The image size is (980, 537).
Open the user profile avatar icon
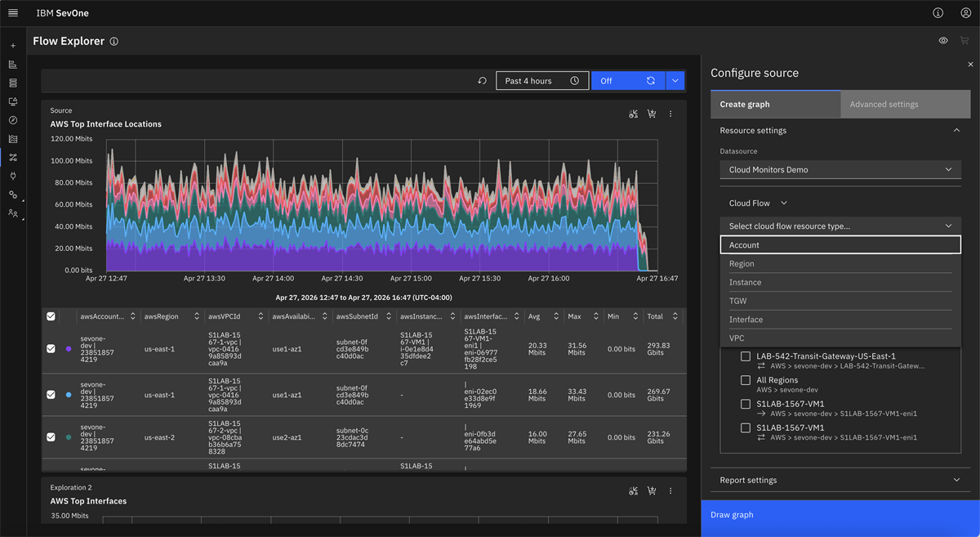coord(966,13)
